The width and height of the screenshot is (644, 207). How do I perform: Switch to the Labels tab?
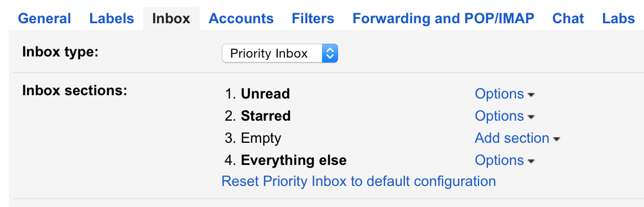[112, 18]
